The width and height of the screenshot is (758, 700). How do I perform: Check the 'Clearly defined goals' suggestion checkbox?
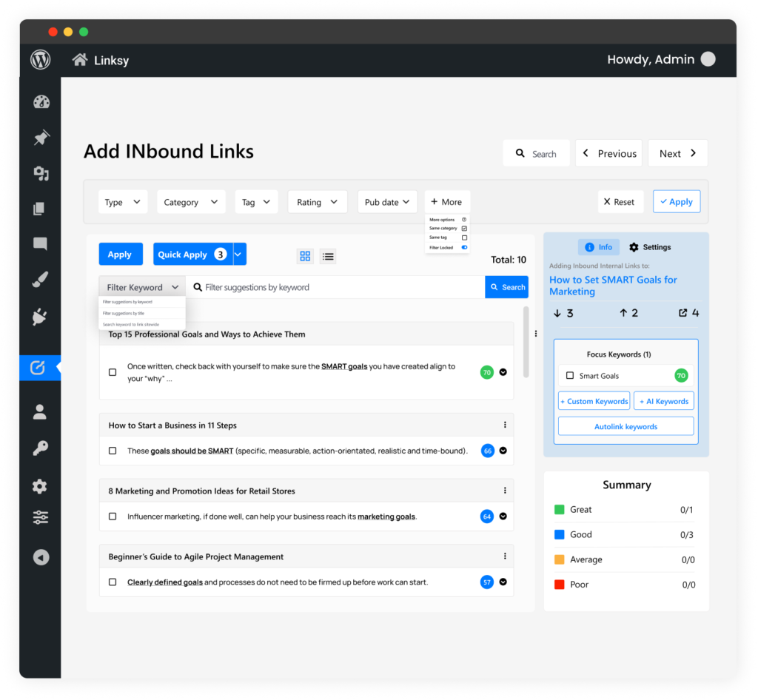113,582
